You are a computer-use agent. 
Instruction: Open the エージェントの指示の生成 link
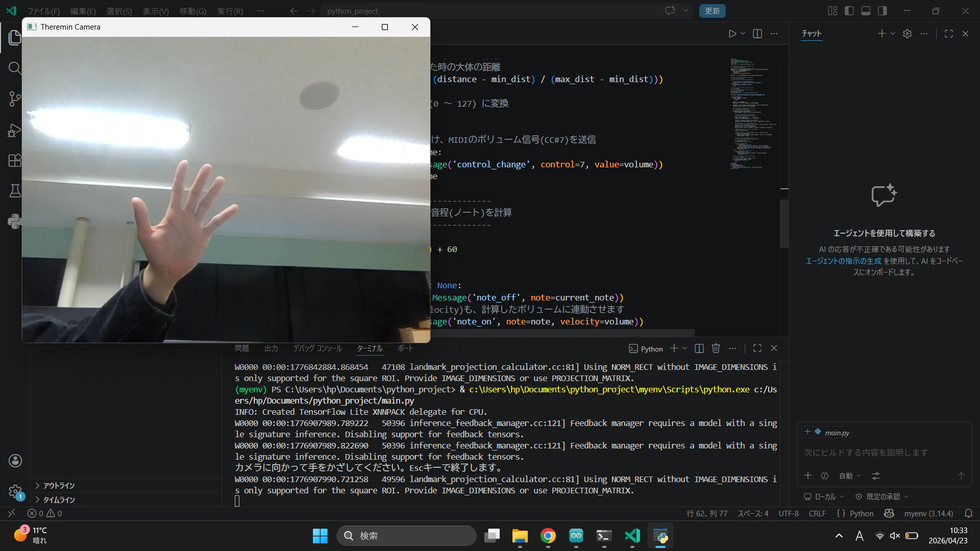[x=843, y=261]
